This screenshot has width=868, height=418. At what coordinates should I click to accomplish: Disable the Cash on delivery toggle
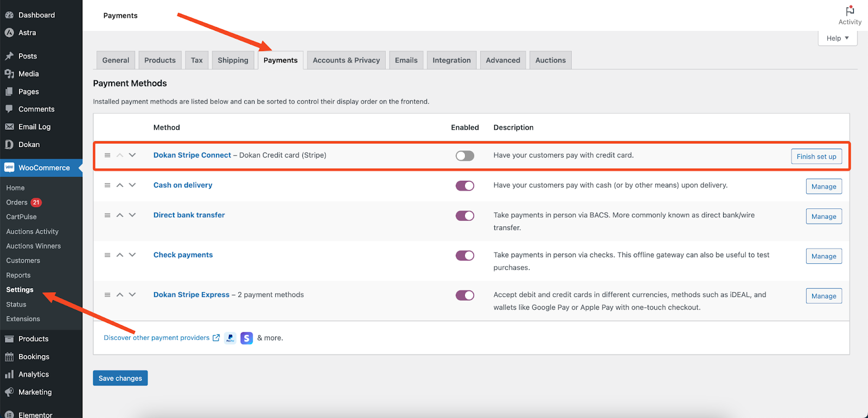pyautogui.click(x=465, y=186)
